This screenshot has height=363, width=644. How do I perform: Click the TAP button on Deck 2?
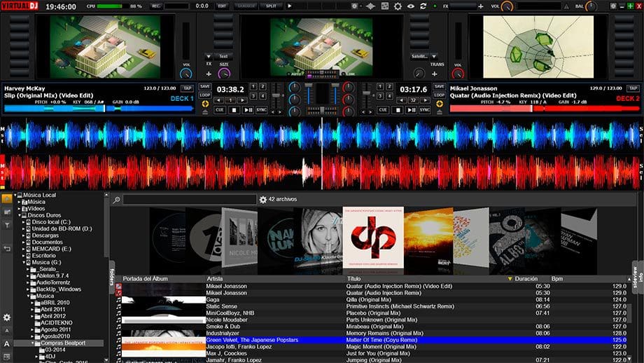(633, 88)
